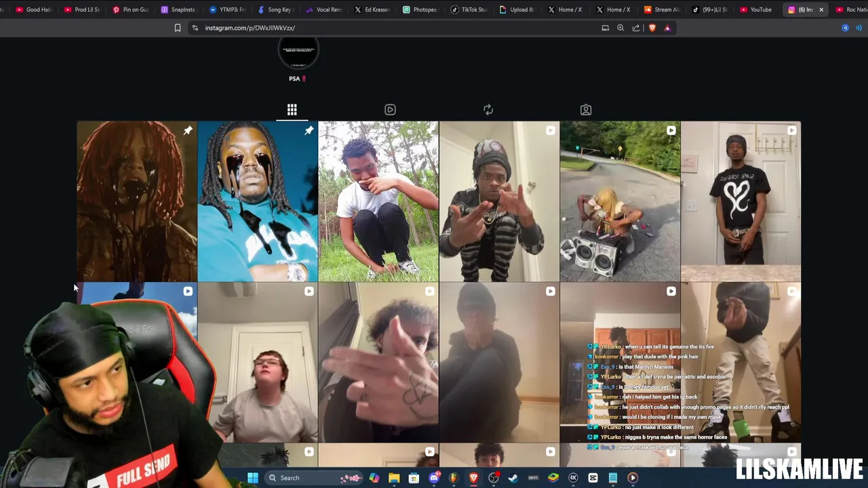Image resolution: width=868 pixels, height=488 pixels.
Task: Open Microsoft Store from the taskbar
Action: tap(414, 478)
